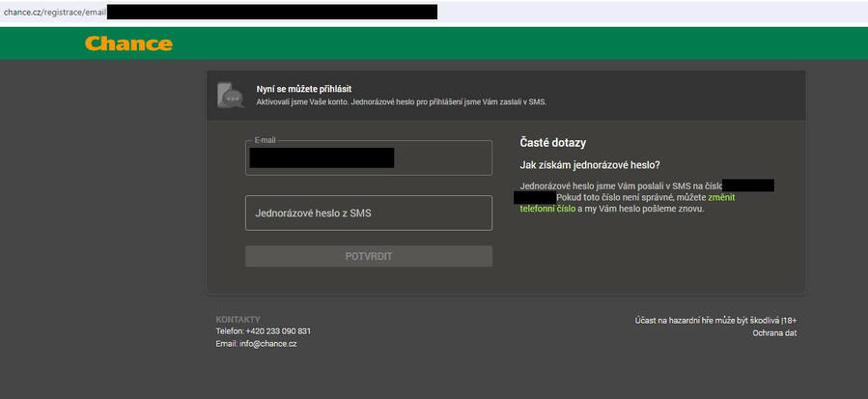Click the Aktivovali jsme Vaše konto message
Screen dimensions: 868x399
(x=402, y=102)
